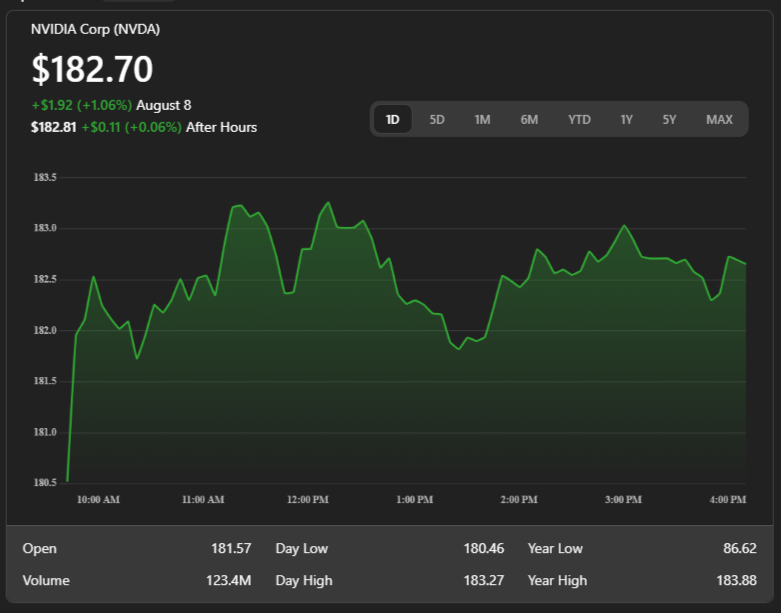This screenshot has height=613, width=781.
Task: Click the Day High value 183.27
Action: tap(485, 581)
